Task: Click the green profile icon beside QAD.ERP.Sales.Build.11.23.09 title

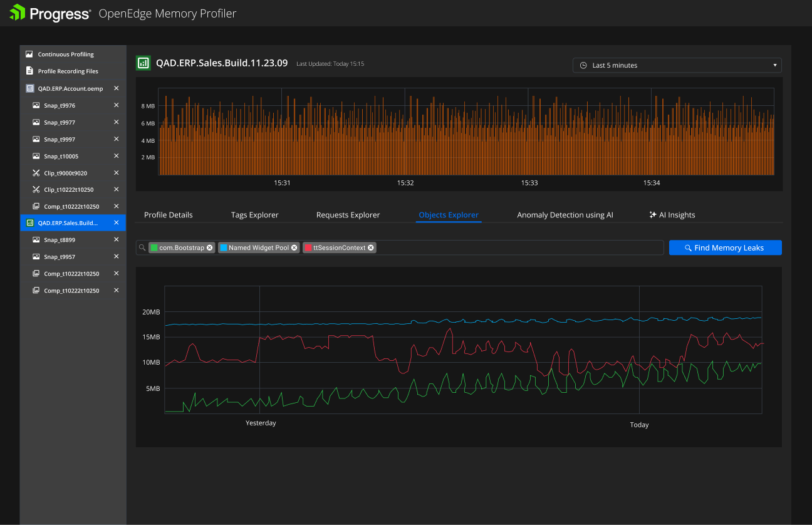Action: (x=143, y=63)
